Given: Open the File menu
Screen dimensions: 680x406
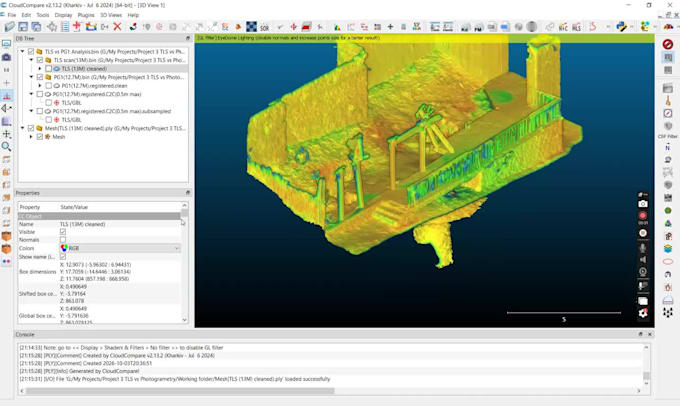Looking at the screenshot, I should coord(12,15).
